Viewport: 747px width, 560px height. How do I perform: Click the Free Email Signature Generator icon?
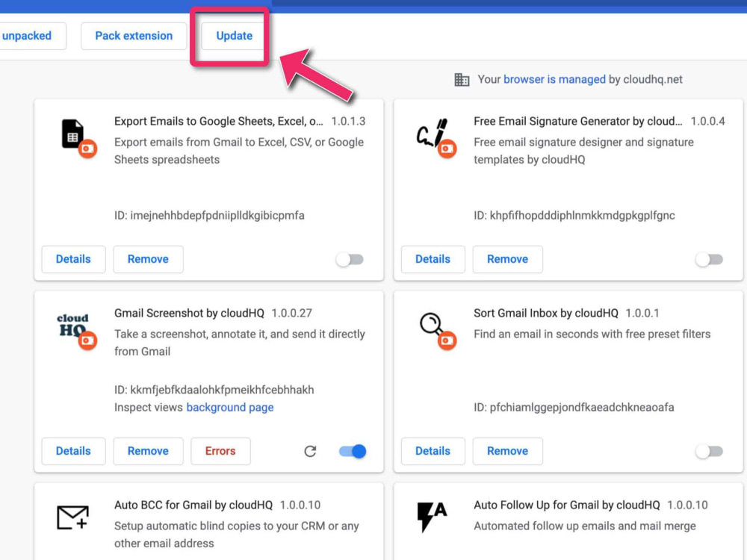click(x=437, y=137)
